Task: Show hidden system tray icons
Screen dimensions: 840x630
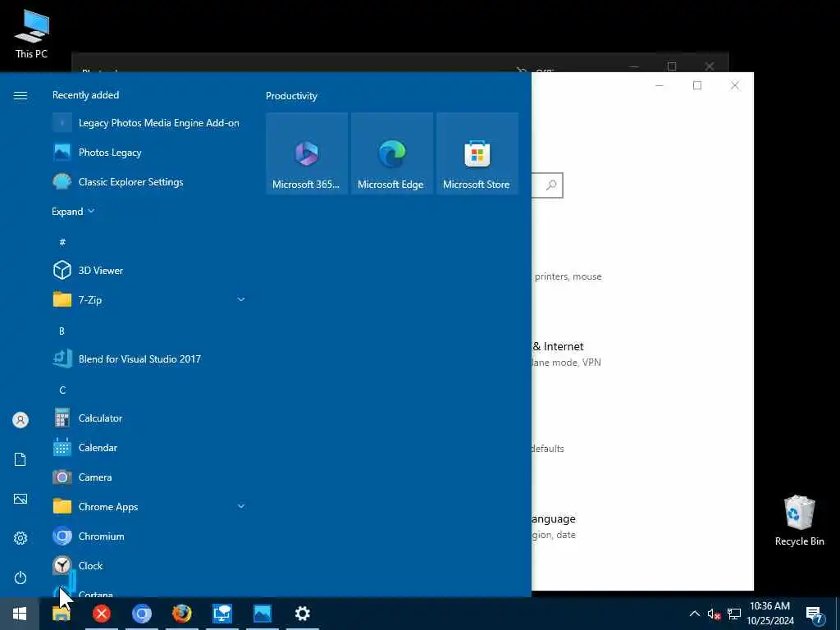Action: [x=694, y=614]
